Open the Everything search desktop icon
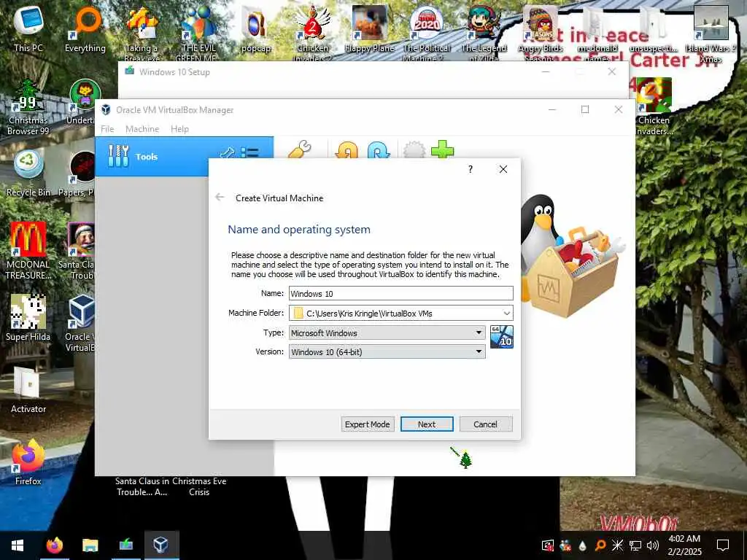The image size is (747, 560). click(x=85, y=29)
